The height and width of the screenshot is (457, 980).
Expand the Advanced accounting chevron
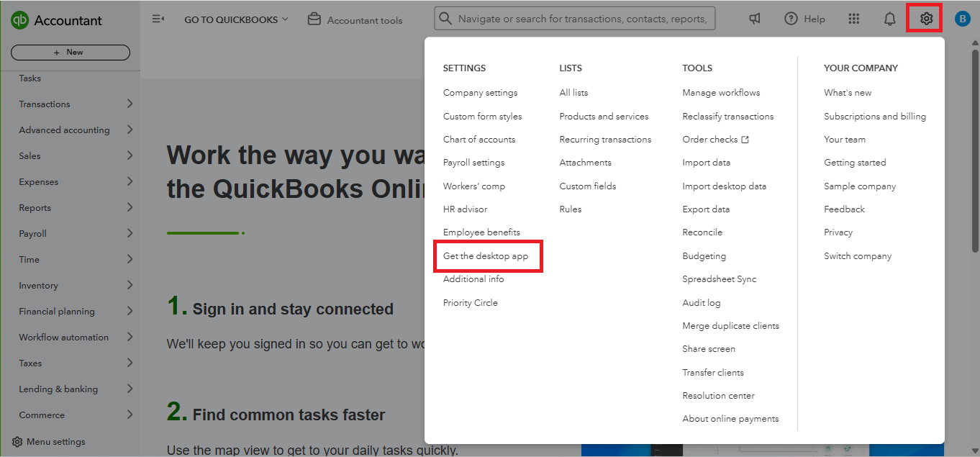tap(130, 130)
